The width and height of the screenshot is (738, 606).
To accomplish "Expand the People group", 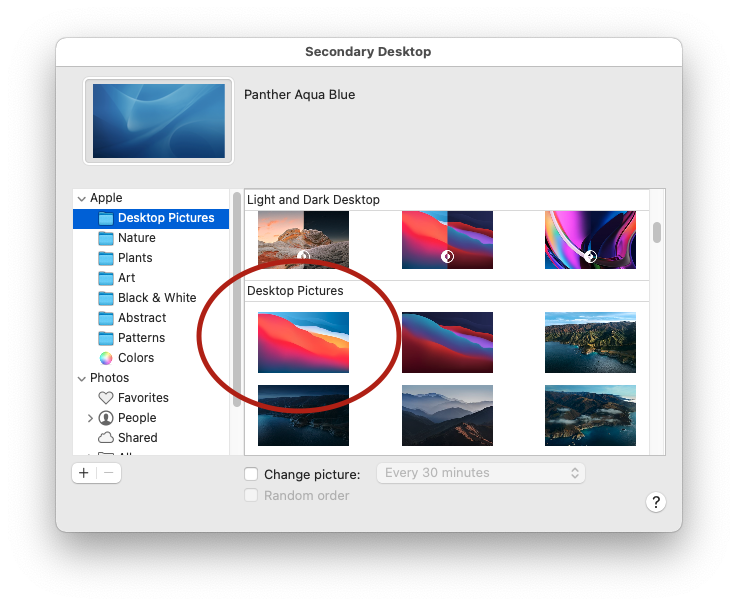I will click(90, 418).
